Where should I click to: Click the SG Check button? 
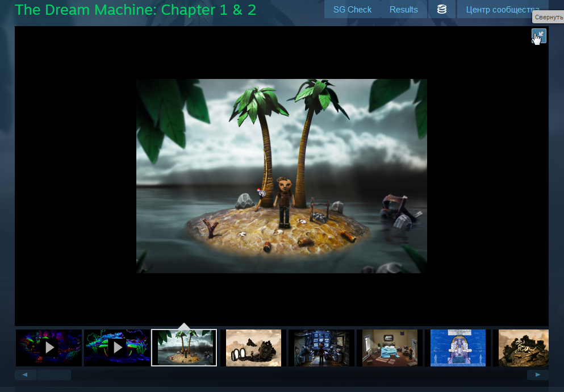(352, 9)
